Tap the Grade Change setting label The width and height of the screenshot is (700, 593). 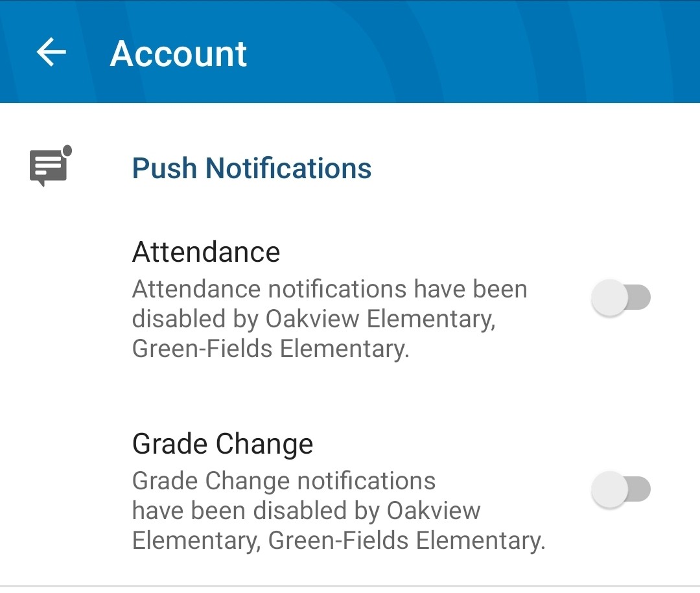click(x=222, y=444)
